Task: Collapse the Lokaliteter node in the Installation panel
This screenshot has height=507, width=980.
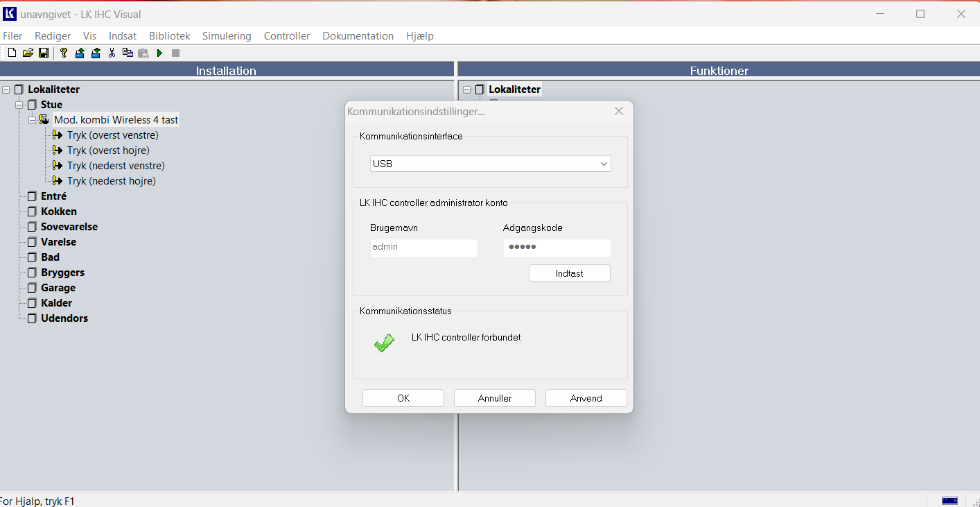Action: click(x=6, y=89)
